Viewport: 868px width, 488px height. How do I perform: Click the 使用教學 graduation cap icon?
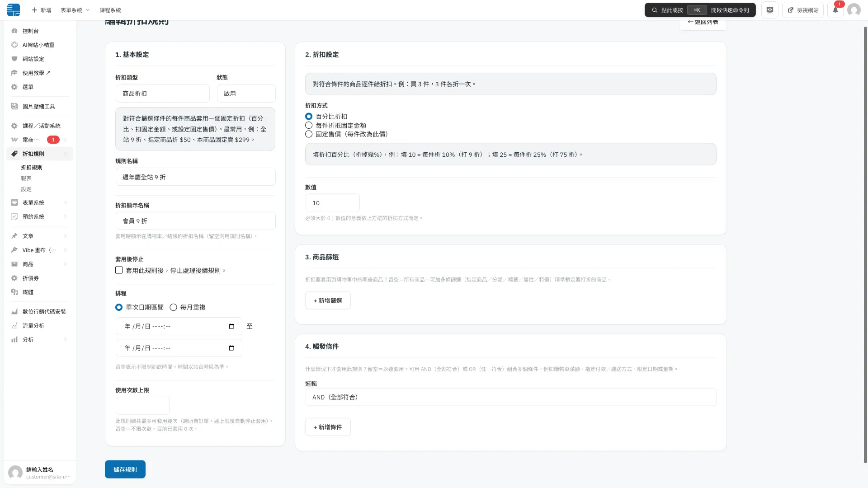tap(14, 73)
